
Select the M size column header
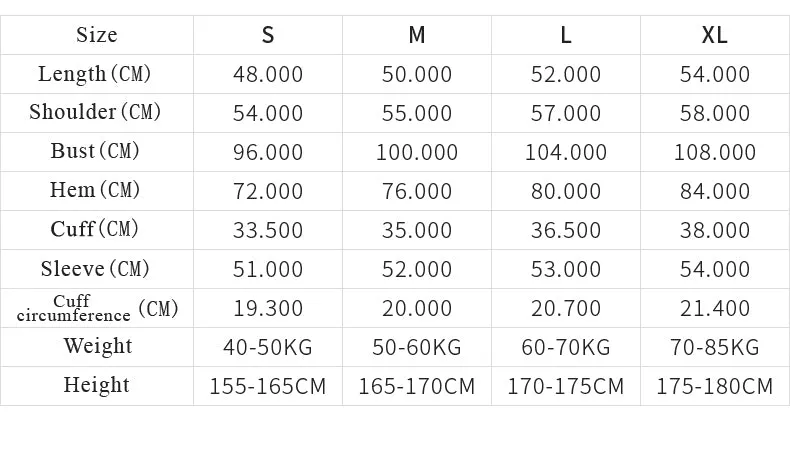[x=417, y=35]
